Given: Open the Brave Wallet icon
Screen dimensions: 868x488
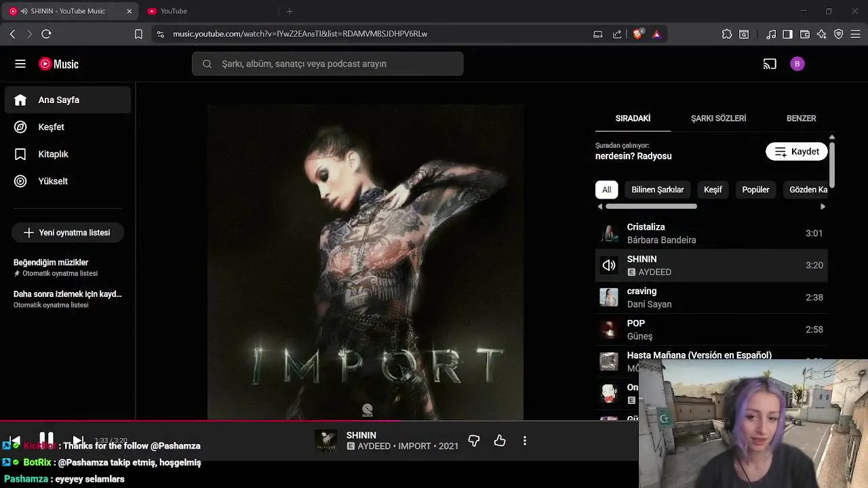Looking at the screenshot, I should (805, 34).
